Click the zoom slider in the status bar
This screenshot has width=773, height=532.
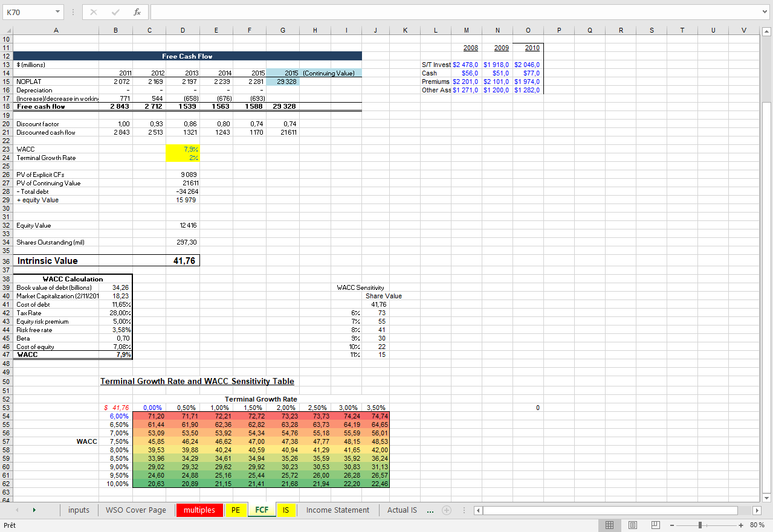[701, 525]
